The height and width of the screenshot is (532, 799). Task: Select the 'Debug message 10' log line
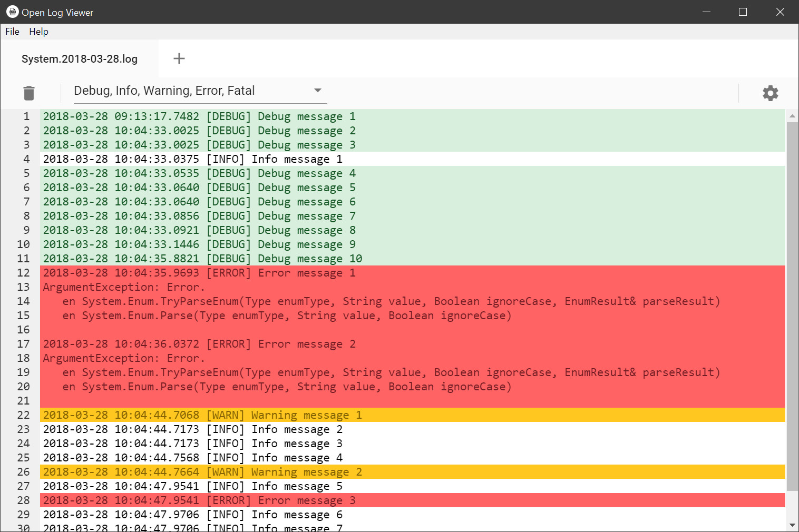tap(413, 259)
